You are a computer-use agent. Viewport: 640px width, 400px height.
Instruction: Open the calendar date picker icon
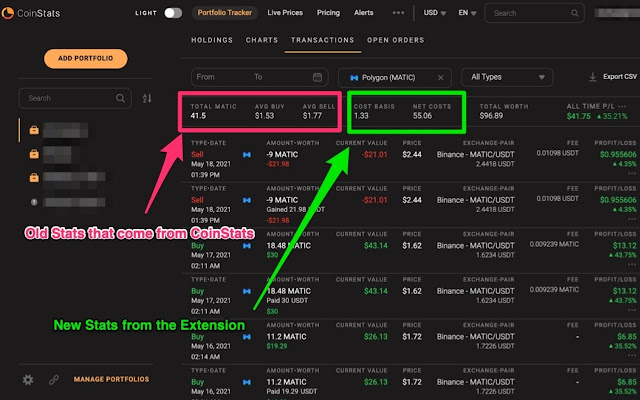click(317, 77)
